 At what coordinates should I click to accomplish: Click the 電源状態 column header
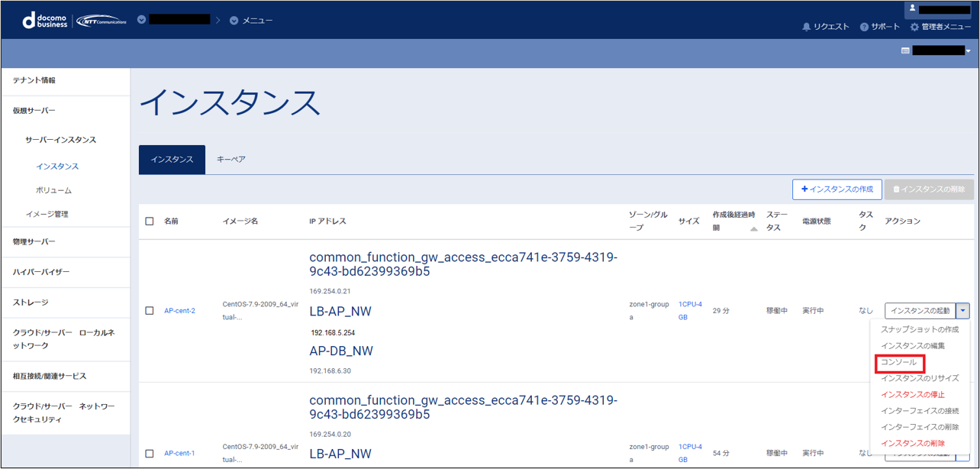pyautogui.click(x=817, y=222)
